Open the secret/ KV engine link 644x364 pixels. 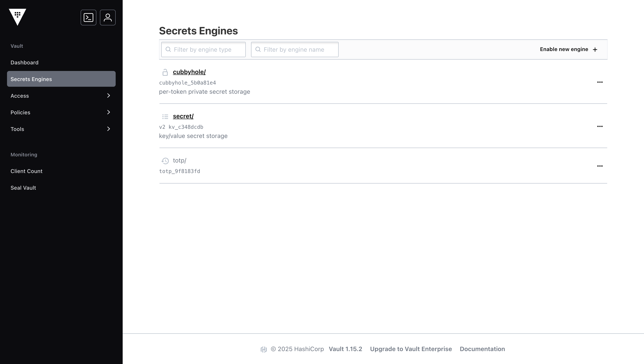pos(183,116)
